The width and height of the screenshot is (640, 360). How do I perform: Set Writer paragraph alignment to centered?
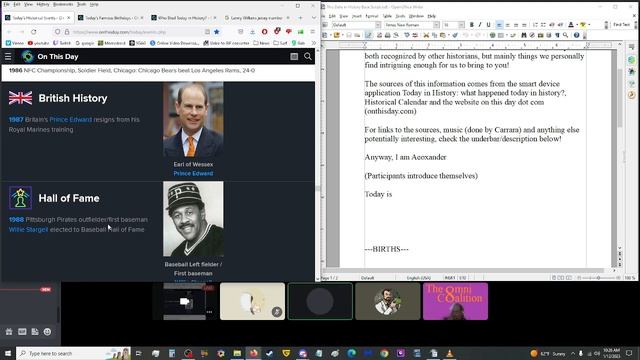(507, 25)
